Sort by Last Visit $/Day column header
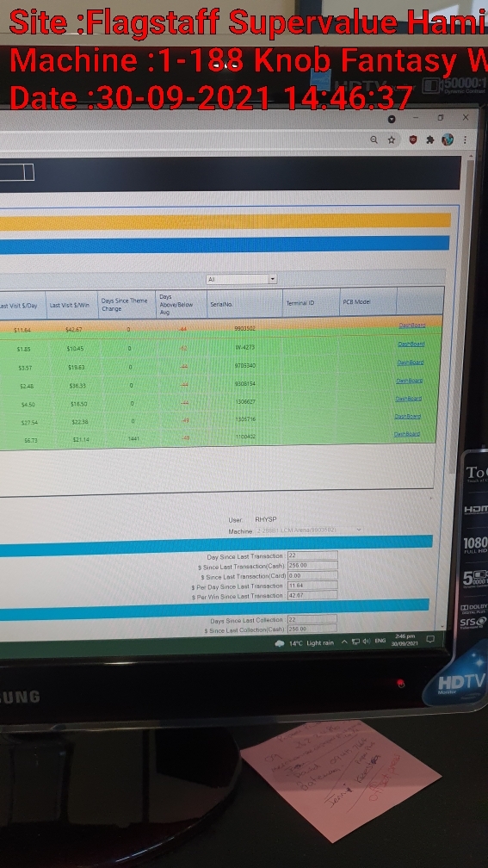Image resolution: width=488 pixels, height=868 pixels. click(22, 306)
